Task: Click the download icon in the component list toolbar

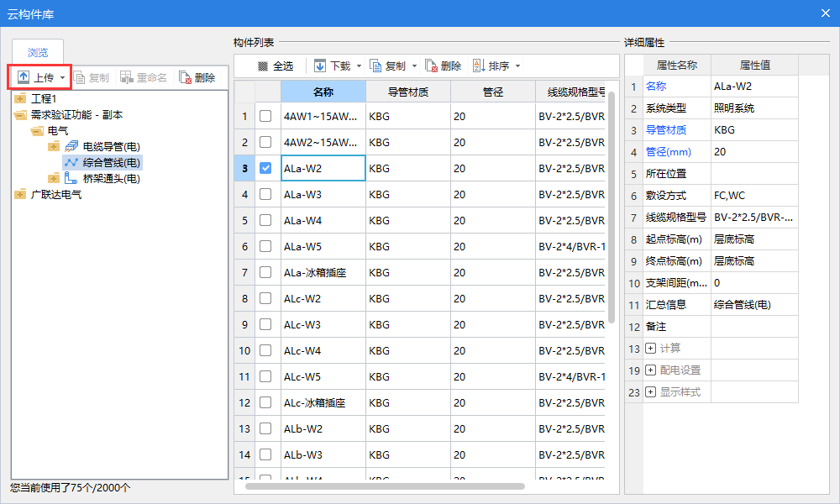Action: click(320, 66)
